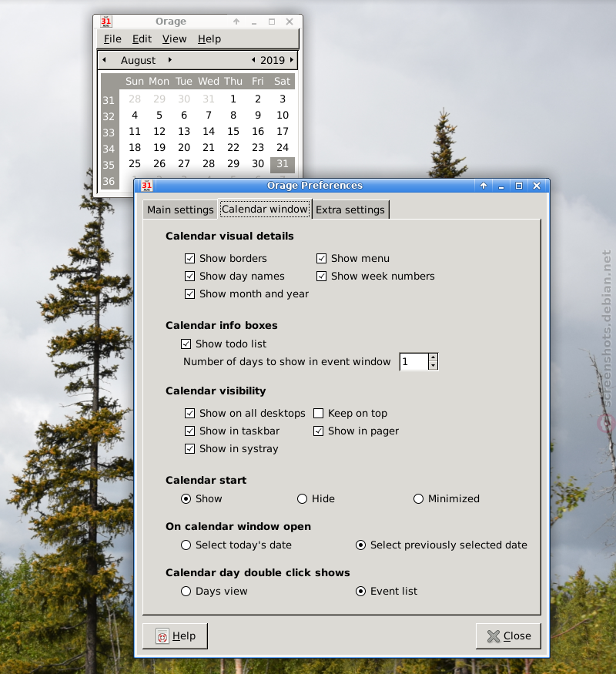The width and height of the screenshot is (616, 674).
Task: Select August 10 in the calendar
Action: coord(283,116)
